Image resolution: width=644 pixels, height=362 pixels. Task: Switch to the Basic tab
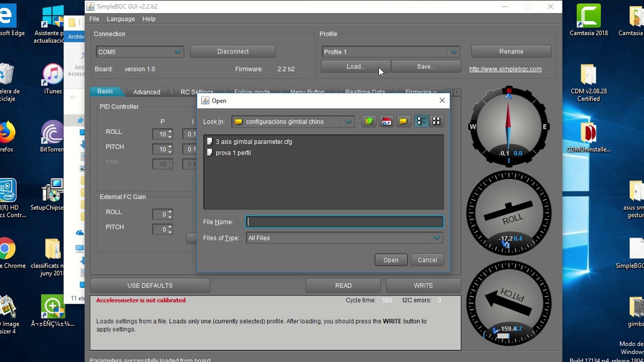[105, 91]
